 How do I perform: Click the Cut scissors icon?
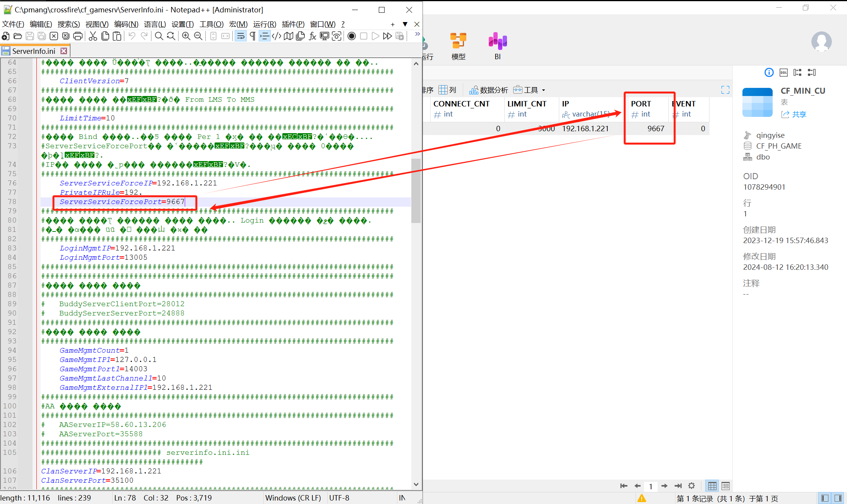tap(93, 36)
